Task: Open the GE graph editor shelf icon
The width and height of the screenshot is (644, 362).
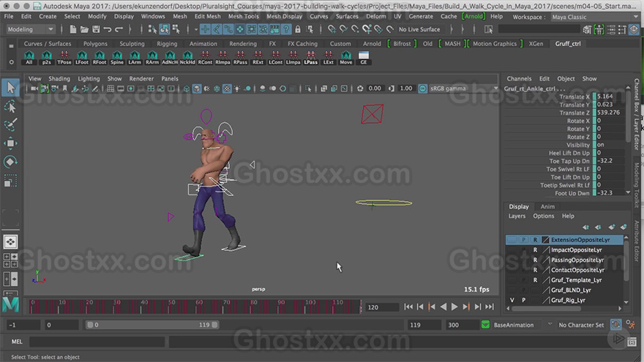Action: click(x=364, y=58)
